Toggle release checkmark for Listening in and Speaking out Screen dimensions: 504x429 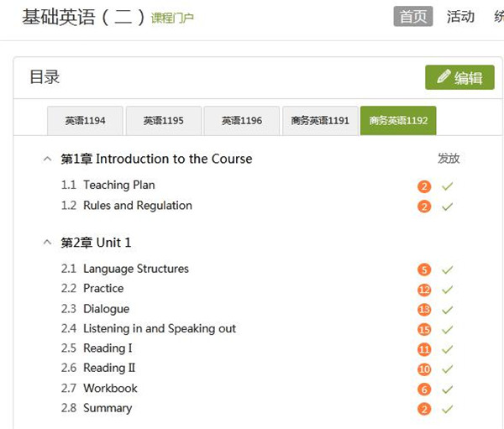448,329
